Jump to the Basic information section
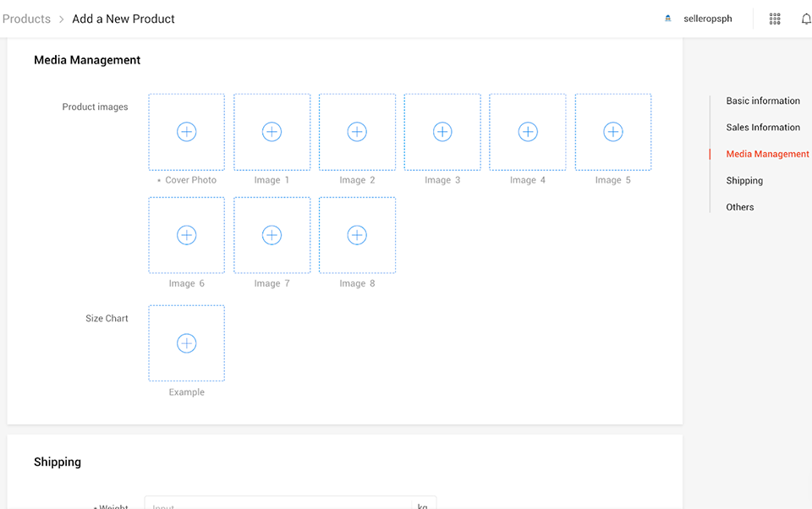This screenshot has height=509, width=812. (762, 101)
